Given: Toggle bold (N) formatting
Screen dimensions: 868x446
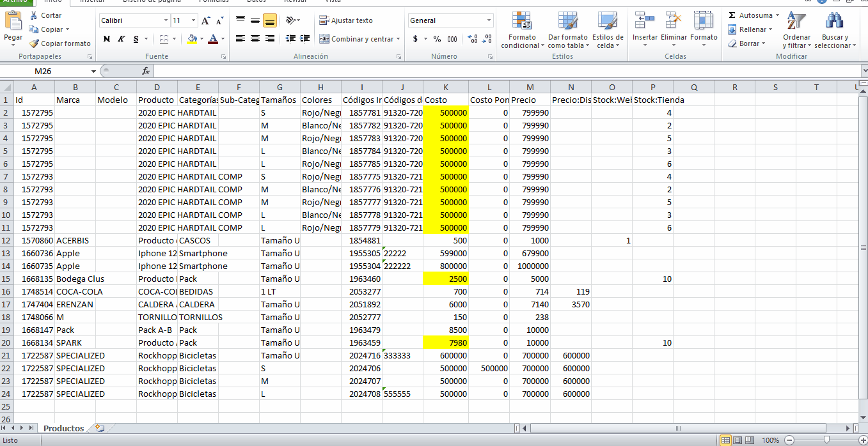Looking at the screenshot, I should tap(107, 39).
